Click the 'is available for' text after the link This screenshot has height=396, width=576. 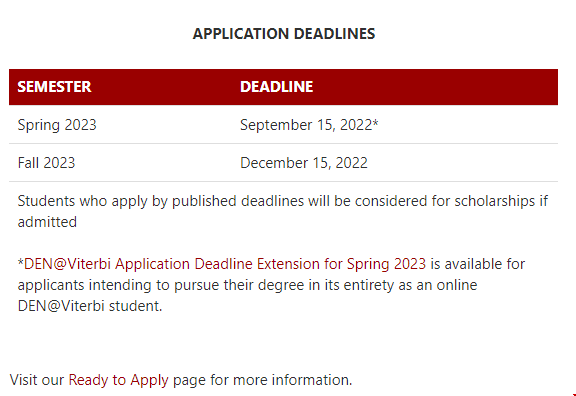(x=478, y=264)
